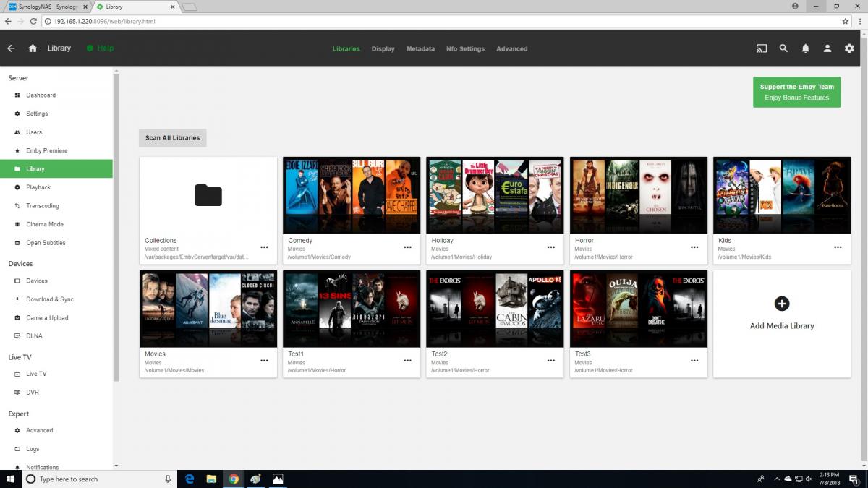Image resolution: width=868 pixels, height=488 pixels.
Task: Select the Horror library thumbnail
Action: point(639,195)
